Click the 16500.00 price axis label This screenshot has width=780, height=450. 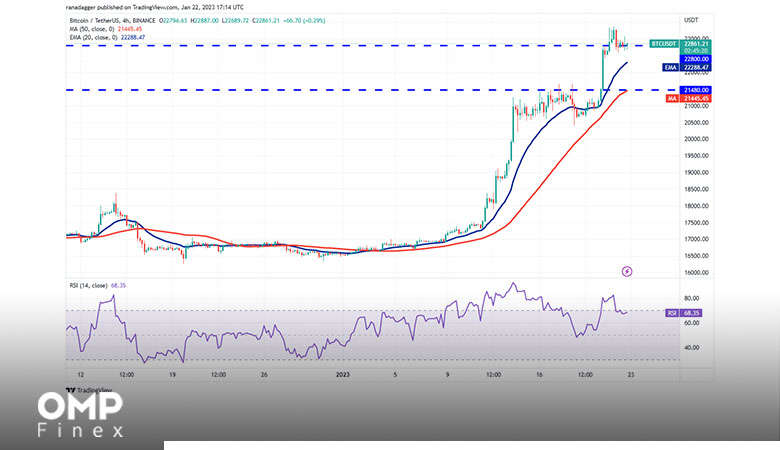pyautogui.click(x=696, y=256)
